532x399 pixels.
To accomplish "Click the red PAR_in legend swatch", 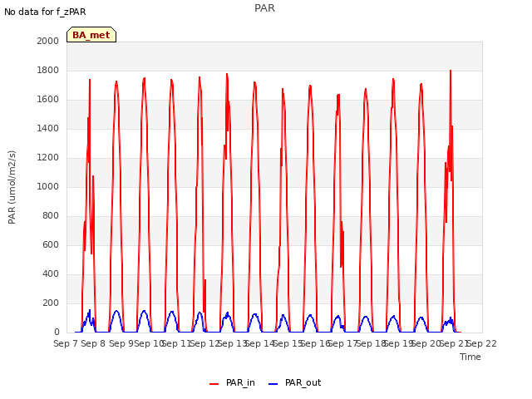I will [x=214, y=384].
